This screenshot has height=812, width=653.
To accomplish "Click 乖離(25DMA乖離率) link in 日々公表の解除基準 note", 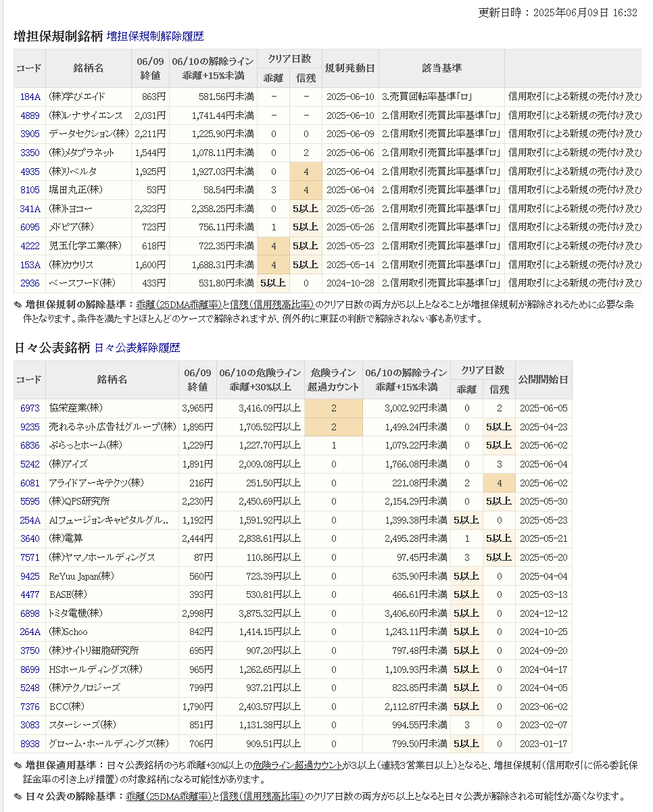I will [168, 796].
